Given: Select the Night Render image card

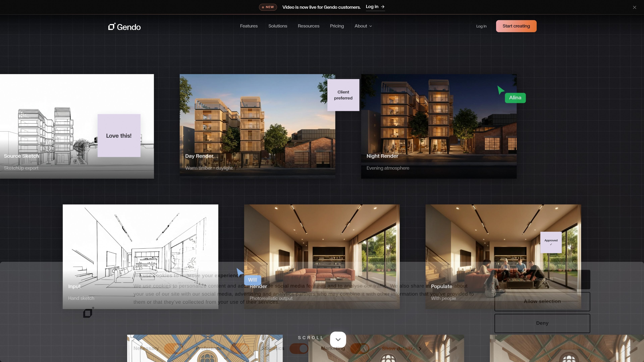Looking at the screenshot, I should [x=439, y=126].
